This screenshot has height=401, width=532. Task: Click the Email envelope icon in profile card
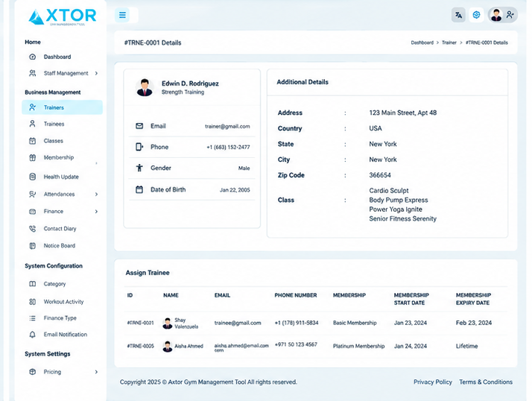click(x=139, y=126)
